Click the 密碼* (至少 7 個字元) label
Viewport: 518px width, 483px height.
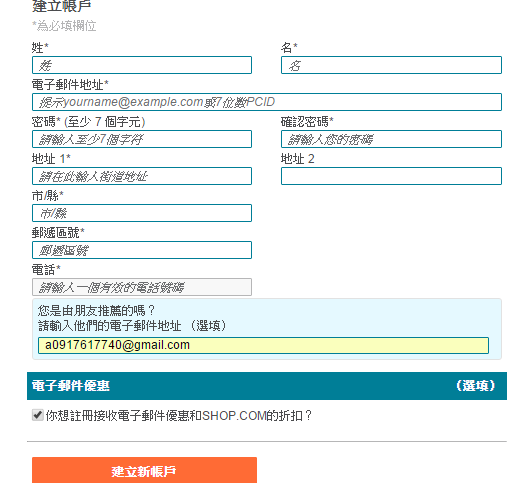coord(89,122)
